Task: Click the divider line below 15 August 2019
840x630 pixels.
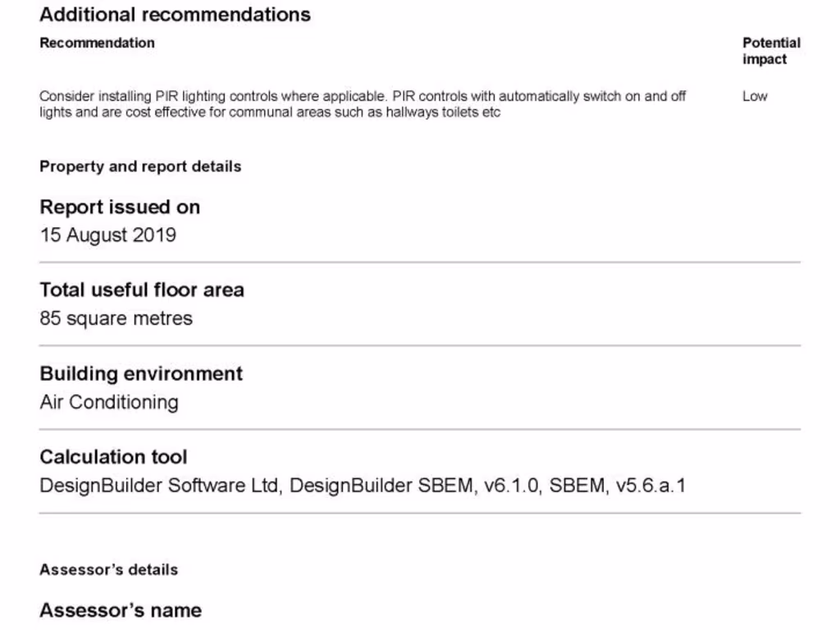Action: point(420,262)
